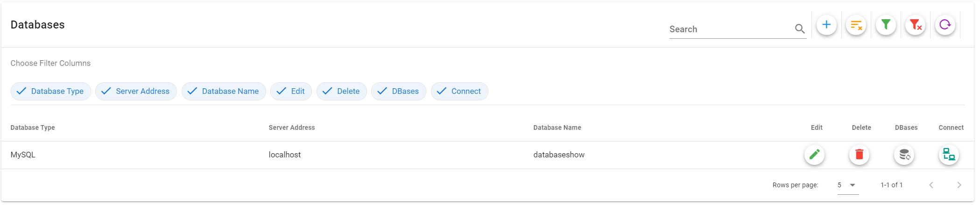Go to previous page arrow
This screenshot has height=205, width=980.
tap(931, 185)
